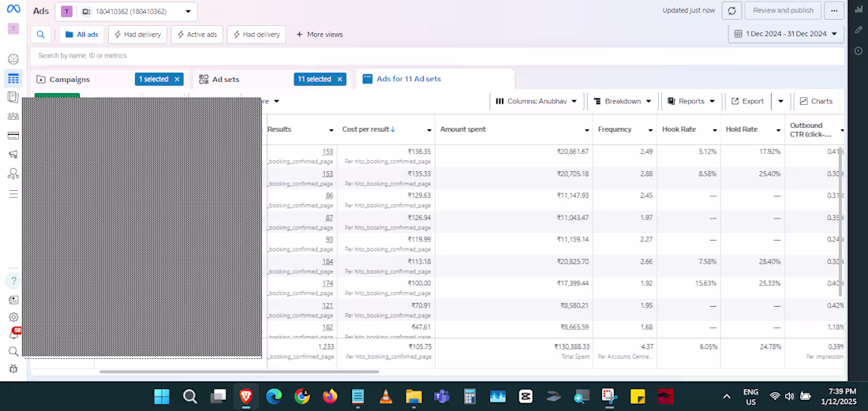Open Audiences people icon in left sidebar
This screenshot has height=411, width=868.
point(13,116)
